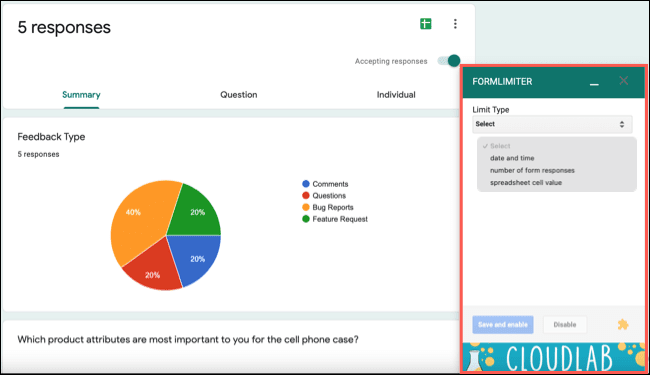Screen dimensions: 650x375
Task: Click the Disable button
Action: (x=565, y=324)
